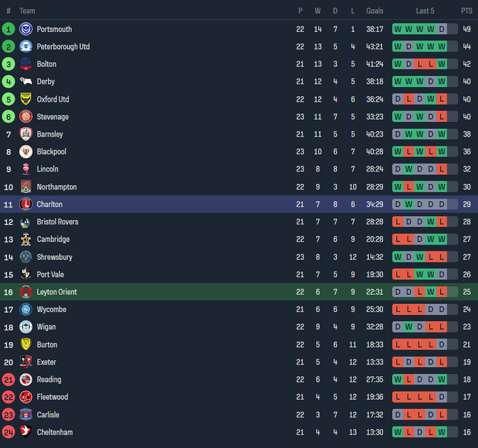Open the Stevenage team link
The image size is (478, 448).
pyautogui.click(x=53, y=117)
